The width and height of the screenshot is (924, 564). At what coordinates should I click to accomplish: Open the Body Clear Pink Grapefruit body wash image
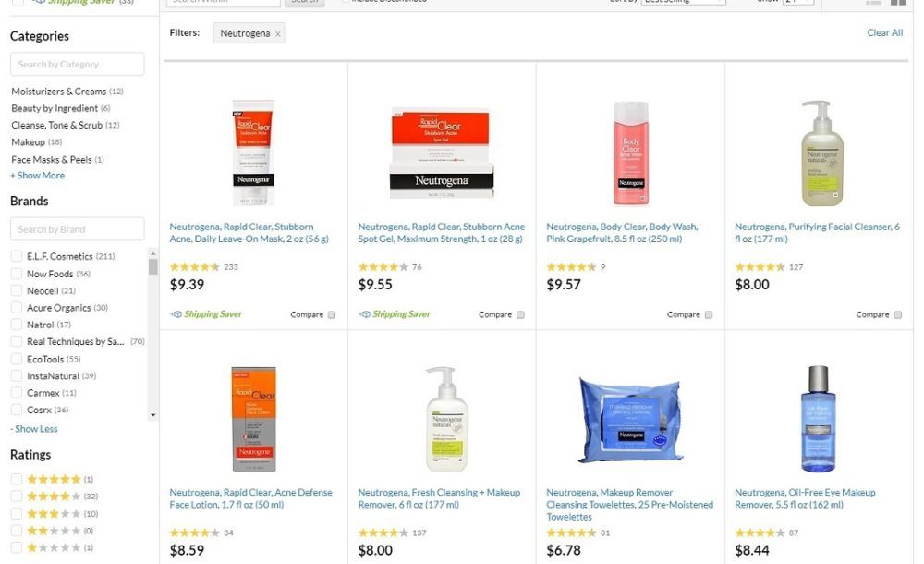(630, 153)
